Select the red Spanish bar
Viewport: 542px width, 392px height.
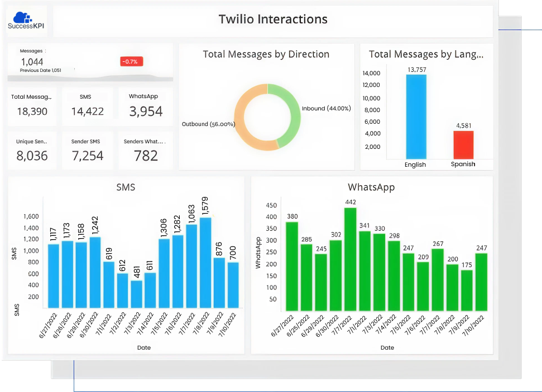463,145
